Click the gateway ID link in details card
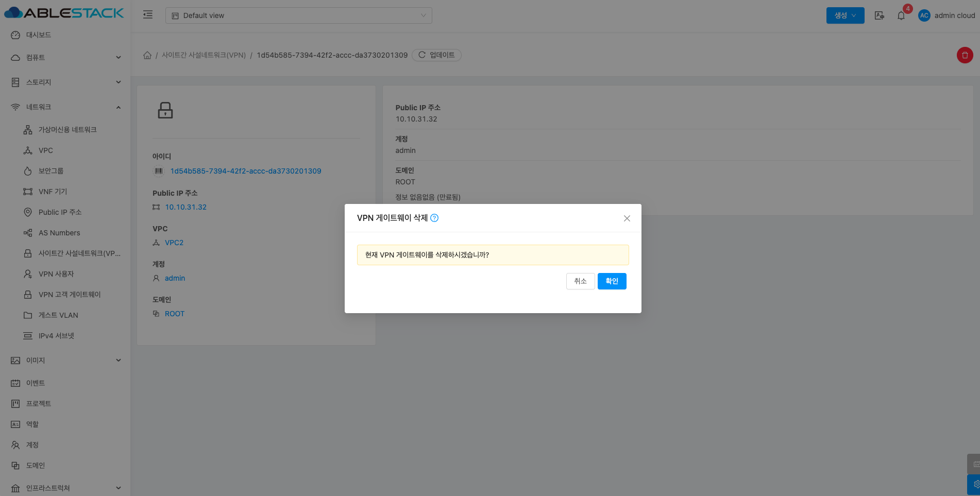The image size is (980, 496). tap(246, 171)
